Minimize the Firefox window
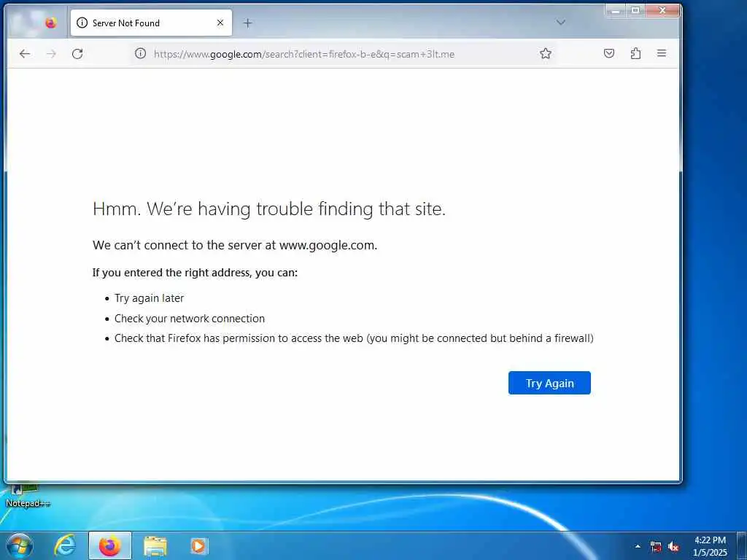The width and height of the screenshot is (747, 560). tap(616, 10)
